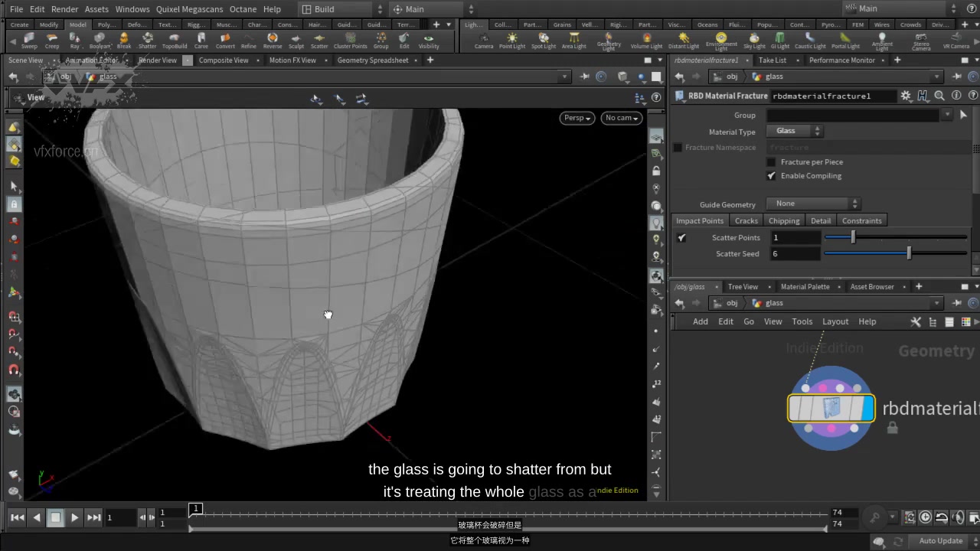Switch to the Cracks tab

[746, 220]
